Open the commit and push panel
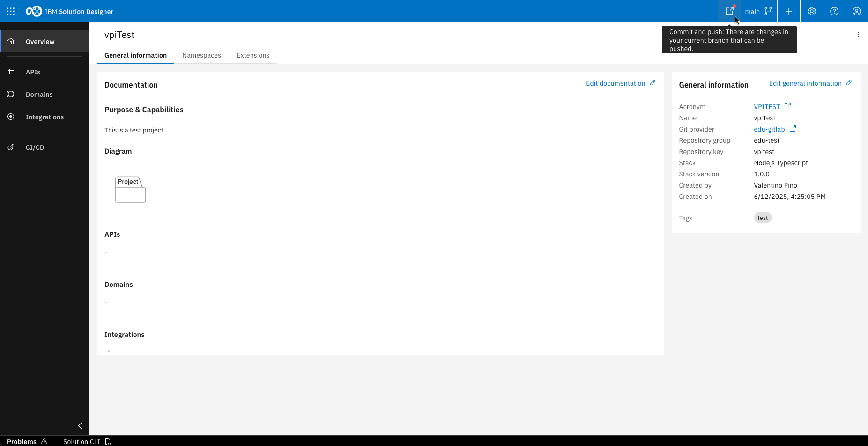868x446 pixels. click(729, 11)
